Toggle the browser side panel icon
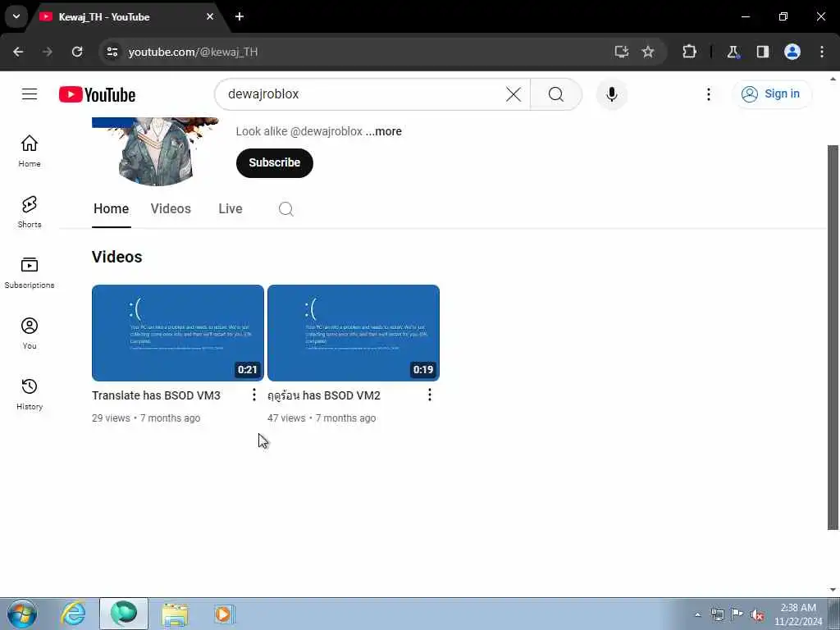The image size is (840, 630). point(763,52)
